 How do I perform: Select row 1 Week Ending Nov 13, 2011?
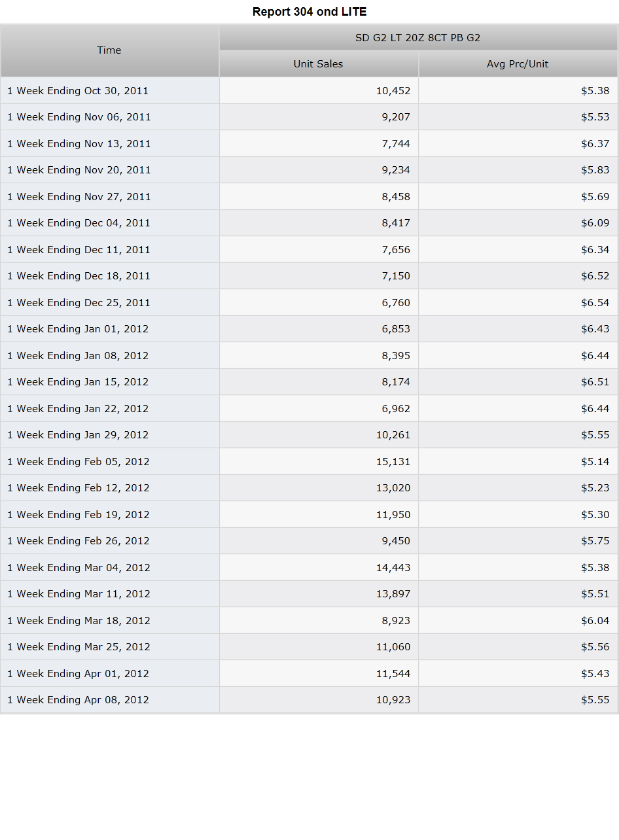[x=309, y=143]
